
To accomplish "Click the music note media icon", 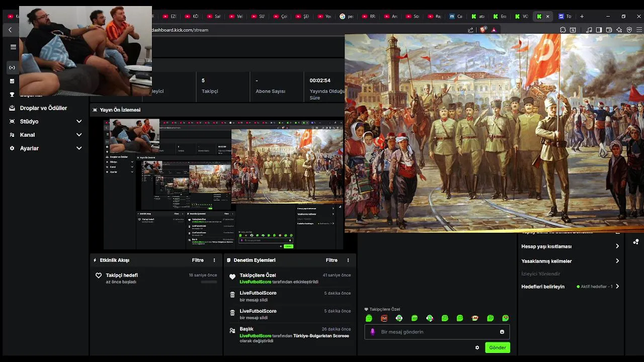I will (589, 30).
